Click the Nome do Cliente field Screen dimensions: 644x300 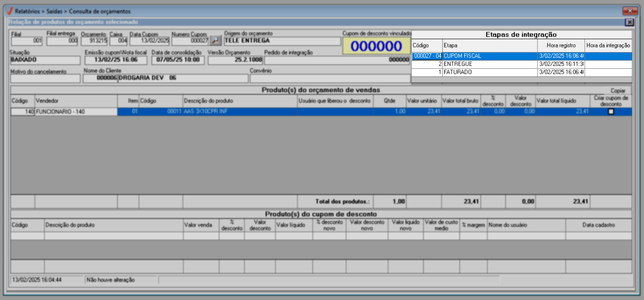pyautogui.click(x=183, y=78)
